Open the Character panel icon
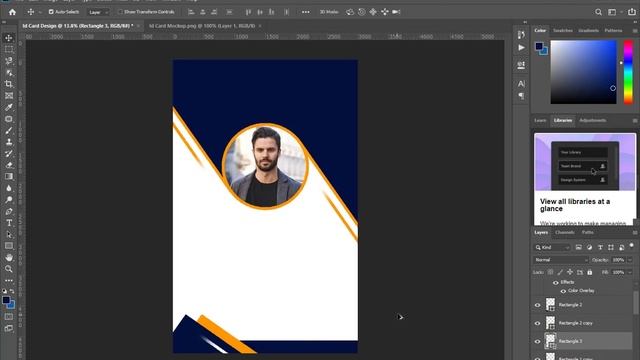640x360 pixels. click(x=521, y=84)
